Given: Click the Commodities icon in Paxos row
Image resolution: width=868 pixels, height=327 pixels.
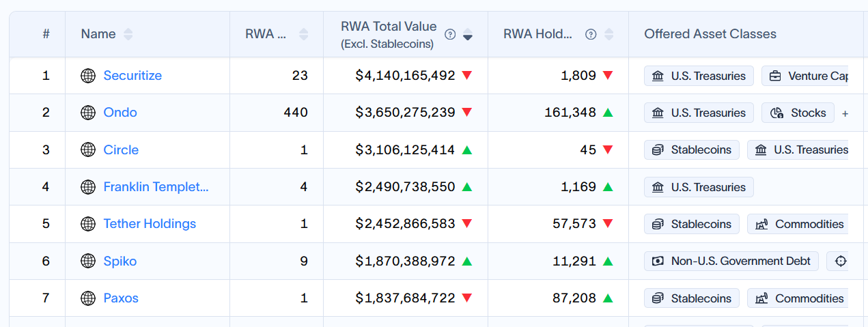Looking at the screenshot, I should pyautogui.click(x=761, y=298).
